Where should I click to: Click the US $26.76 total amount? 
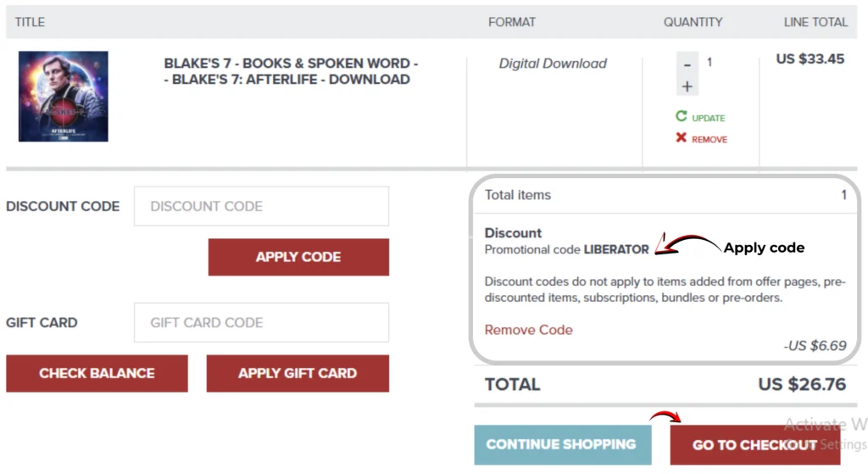click(x=802, y=384)
